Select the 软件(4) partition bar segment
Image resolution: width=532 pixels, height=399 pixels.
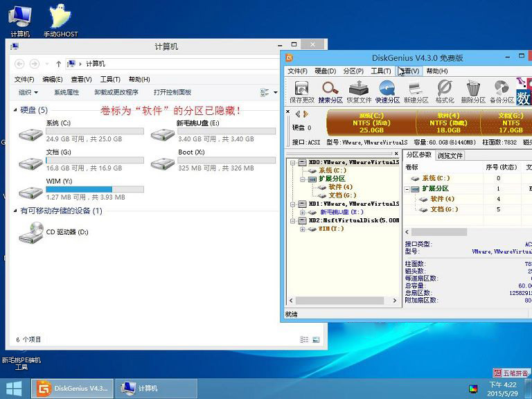point(447,123)
